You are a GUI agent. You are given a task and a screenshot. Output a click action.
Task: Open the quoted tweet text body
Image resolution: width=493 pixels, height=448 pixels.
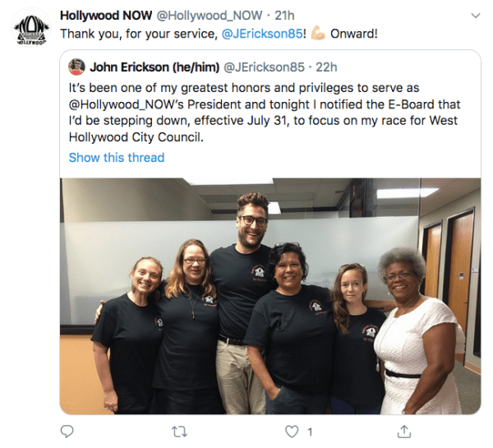265,113
